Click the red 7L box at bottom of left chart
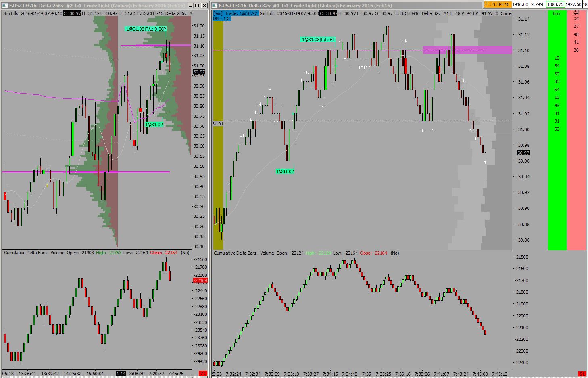 [x=203, y=374]
